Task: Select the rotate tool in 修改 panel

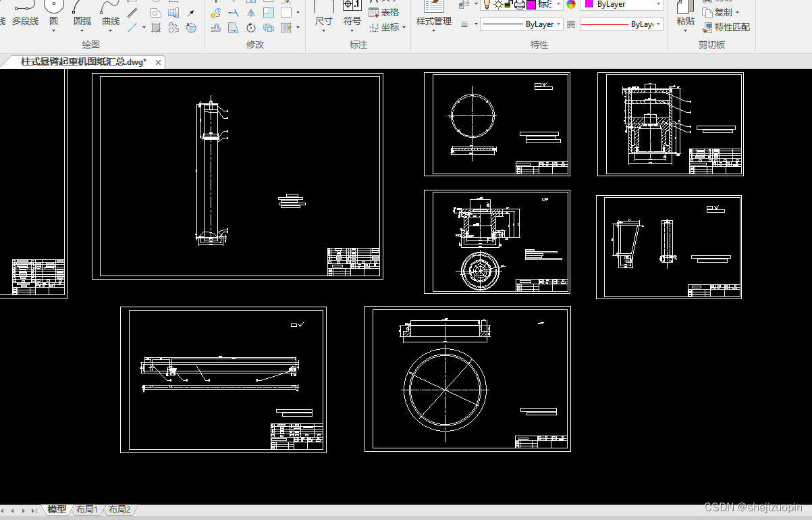Action: (251, 28)
